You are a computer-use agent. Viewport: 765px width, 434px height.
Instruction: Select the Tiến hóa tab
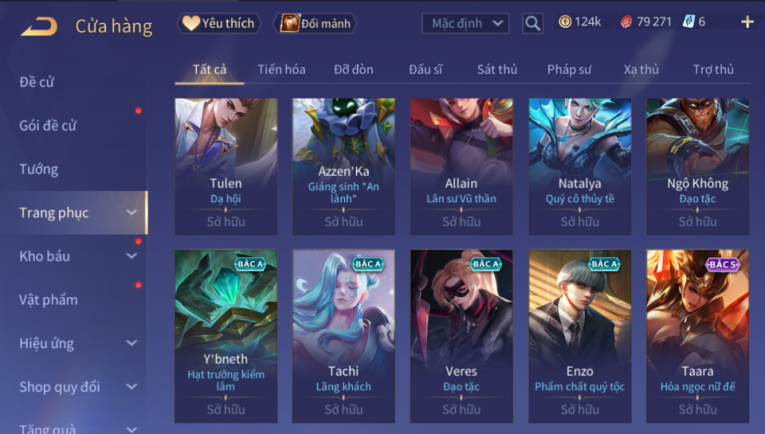point(282,69)
